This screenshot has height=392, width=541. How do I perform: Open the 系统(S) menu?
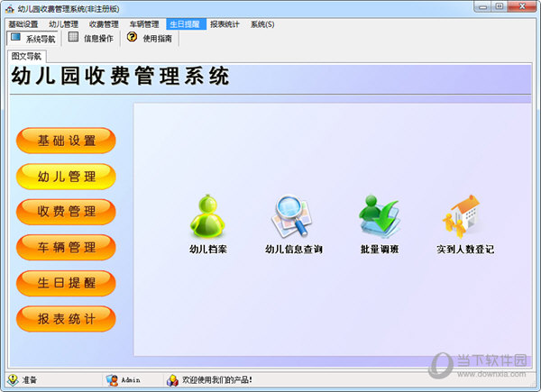(262, 24)
